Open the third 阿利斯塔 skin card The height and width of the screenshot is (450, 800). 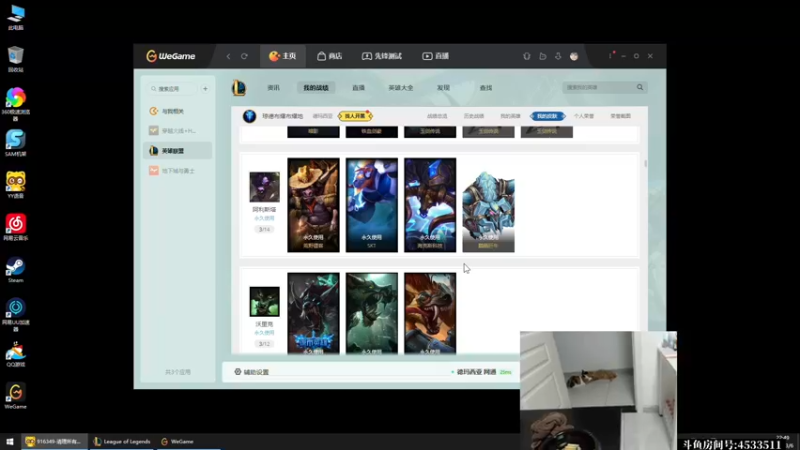(x=430, y=205)
